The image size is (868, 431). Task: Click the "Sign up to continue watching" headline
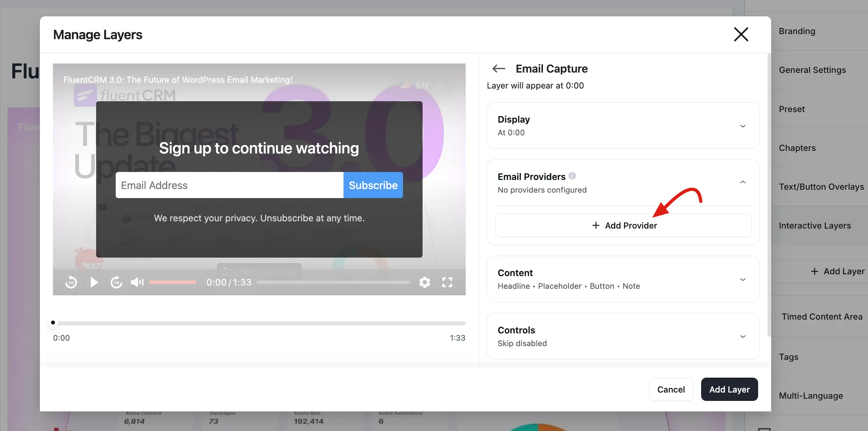[x=259, y=148]
